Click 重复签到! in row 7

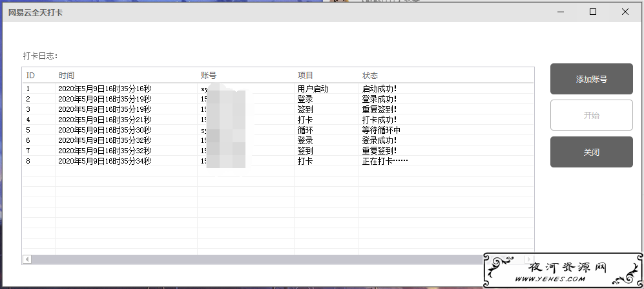pyautogui.click(x=380, y=151)
